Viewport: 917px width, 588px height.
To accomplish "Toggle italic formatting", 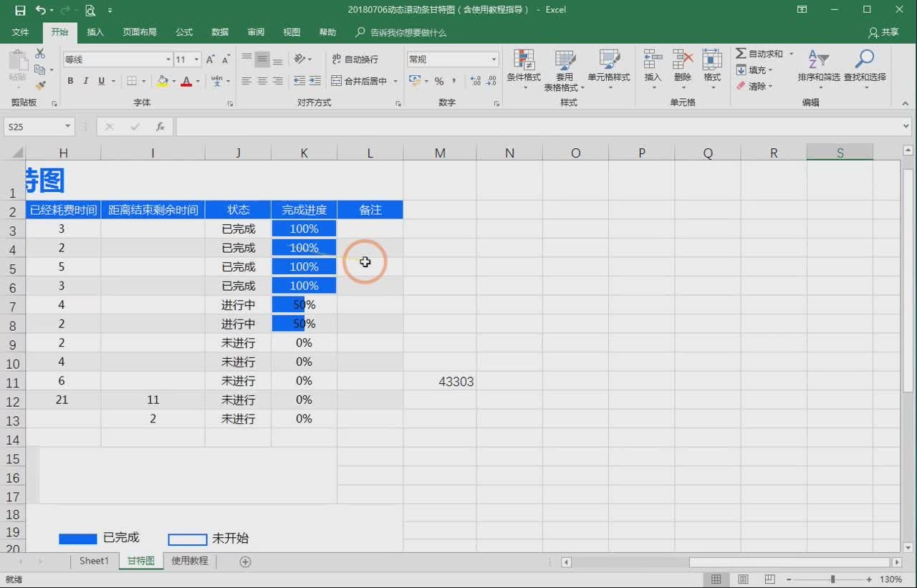I will (x=86, y=81).
